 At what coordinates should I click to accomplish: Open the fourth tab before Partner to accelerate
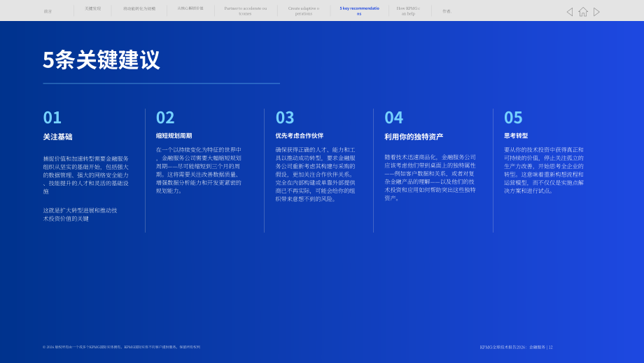(x=190, y=8)
